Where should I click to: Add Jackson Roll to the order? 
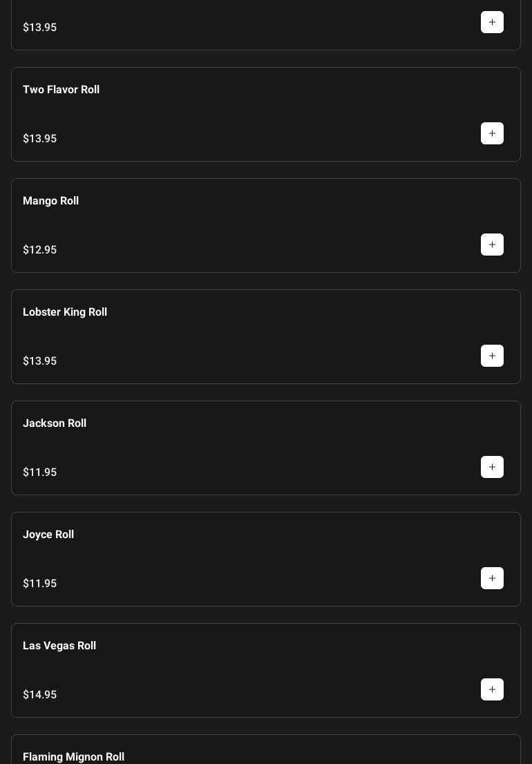pos(492,467)
